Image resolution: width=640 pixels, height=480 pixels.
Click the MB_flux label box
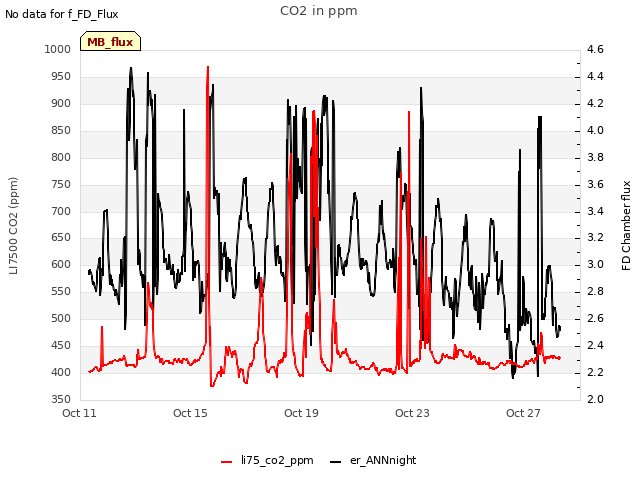(110, 41)
